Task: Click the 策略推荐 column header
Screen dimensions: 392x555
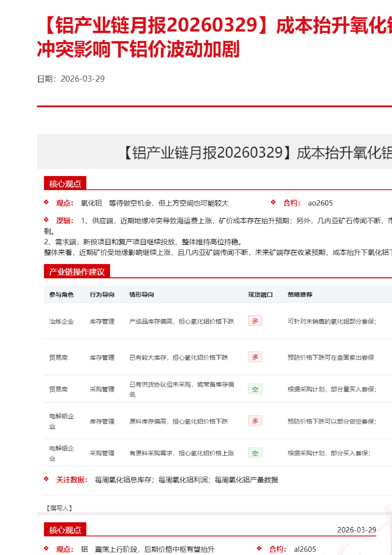Action: (x=300, y=294)
